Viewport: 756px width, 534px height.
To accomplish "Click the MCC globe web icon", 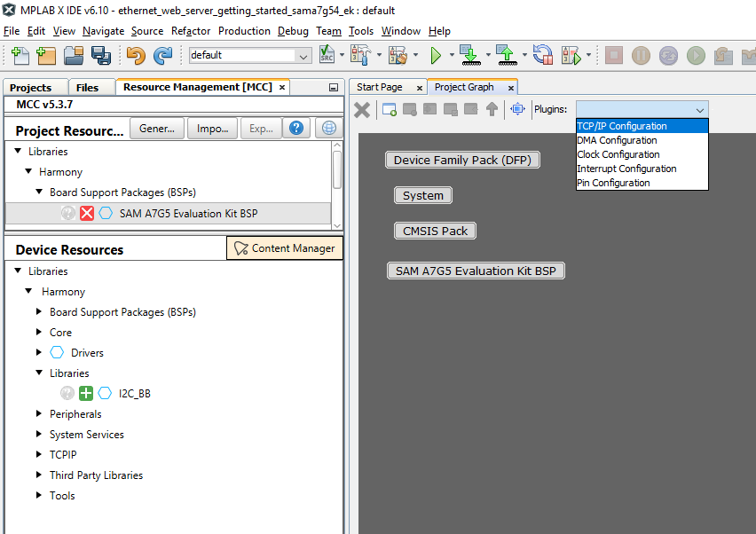I will [329, 129].
